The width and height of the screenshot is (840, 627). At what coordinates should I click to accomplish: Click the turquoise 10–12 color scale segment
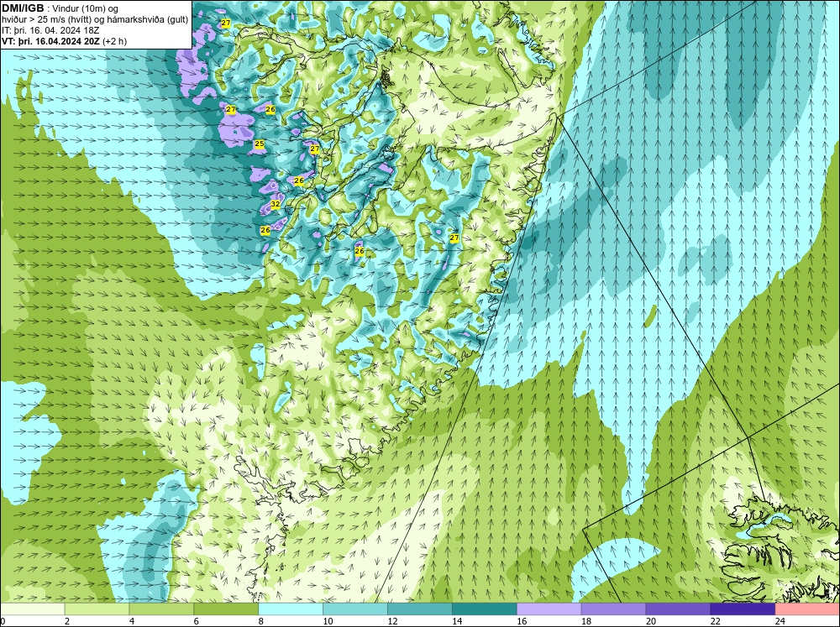click(355, 609)
